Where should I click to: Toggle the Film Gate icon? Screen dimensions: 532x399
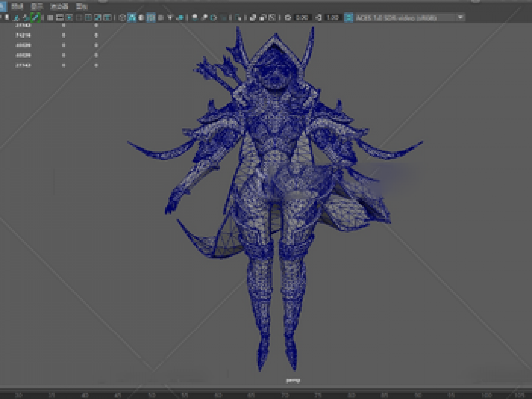click(60, 17)
